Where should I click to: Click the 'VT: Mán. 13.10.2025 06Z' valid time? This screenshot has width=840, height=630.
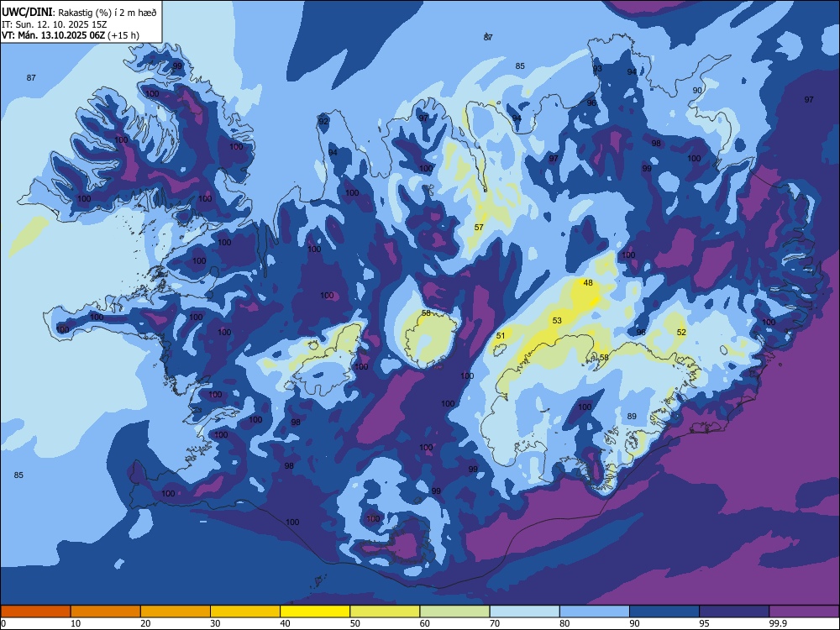[53, 35]
